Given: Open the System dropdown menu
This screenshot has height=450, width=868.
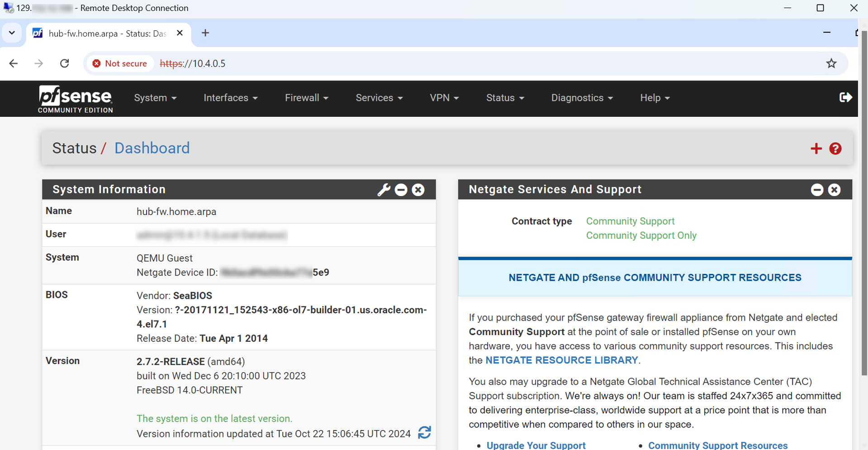Looking at the screenshot, I should [x=155, y=98].
